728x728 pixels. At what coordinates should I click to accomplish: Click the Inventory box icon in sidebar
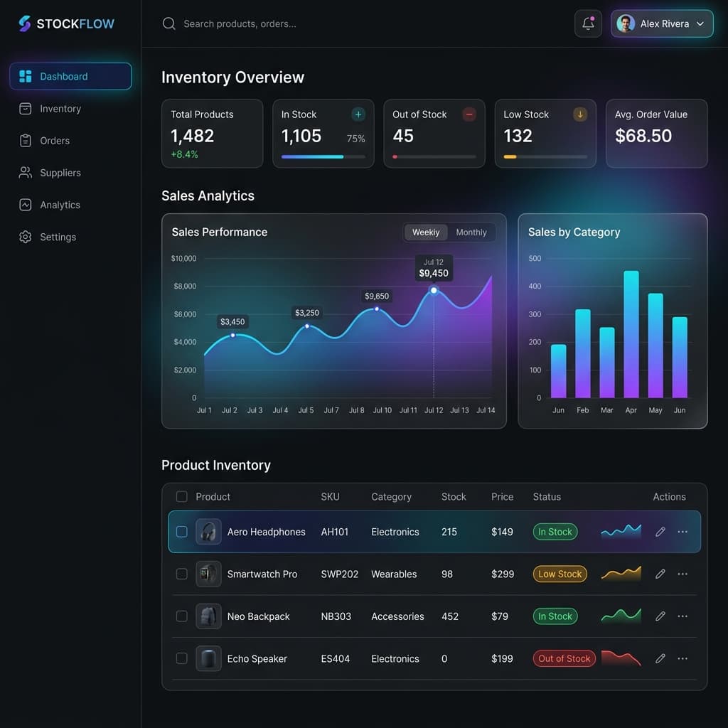26,109
